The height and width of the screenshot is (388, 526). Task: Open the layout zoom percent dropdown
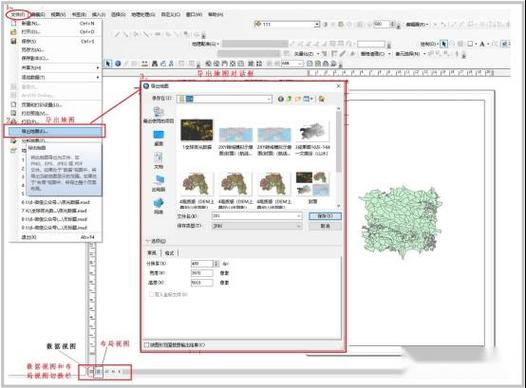pos(301,63)
